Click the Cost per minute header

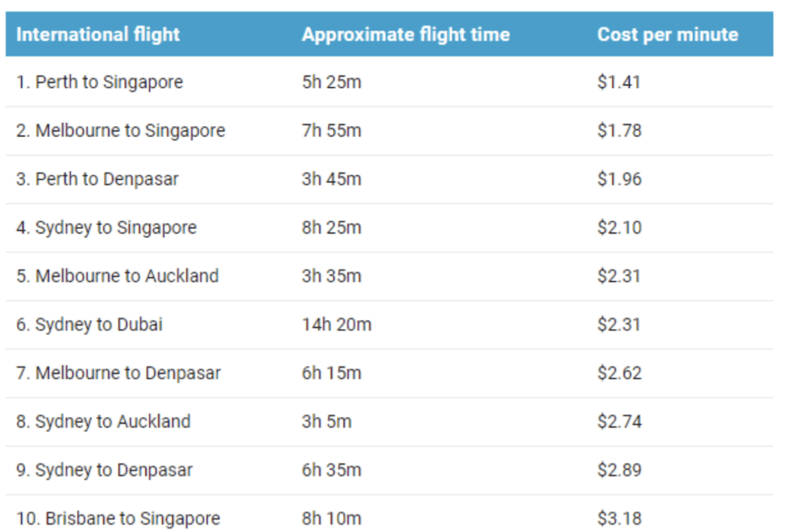click(667, 35)
